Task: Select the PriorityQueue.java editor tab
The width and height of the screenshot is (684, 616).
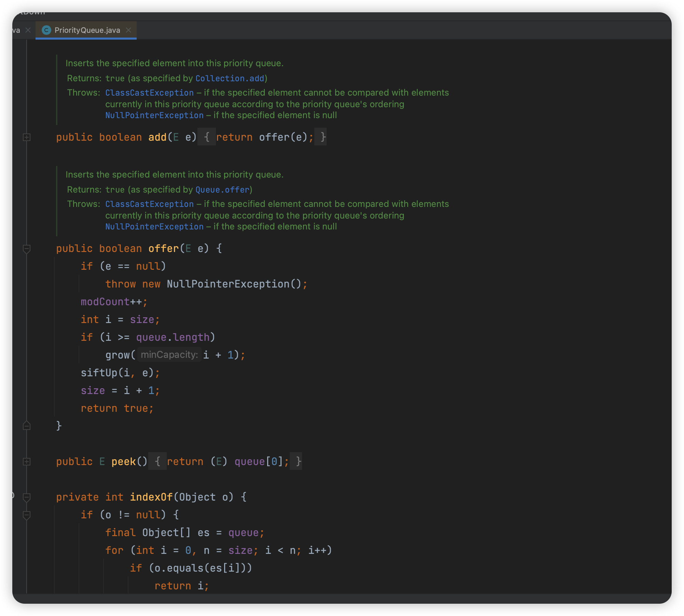Action: (x=87, y=30)
